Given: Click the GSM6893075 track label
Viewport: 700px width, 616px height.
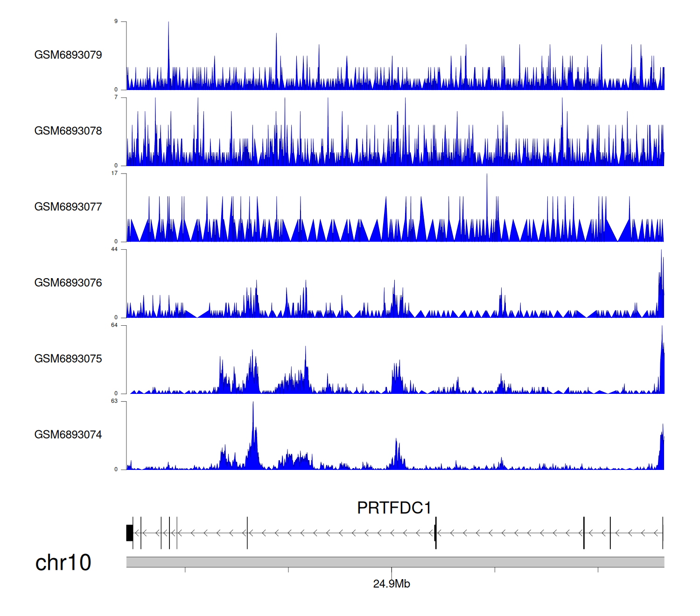Looking at the screenshot, I should (68, 359).
